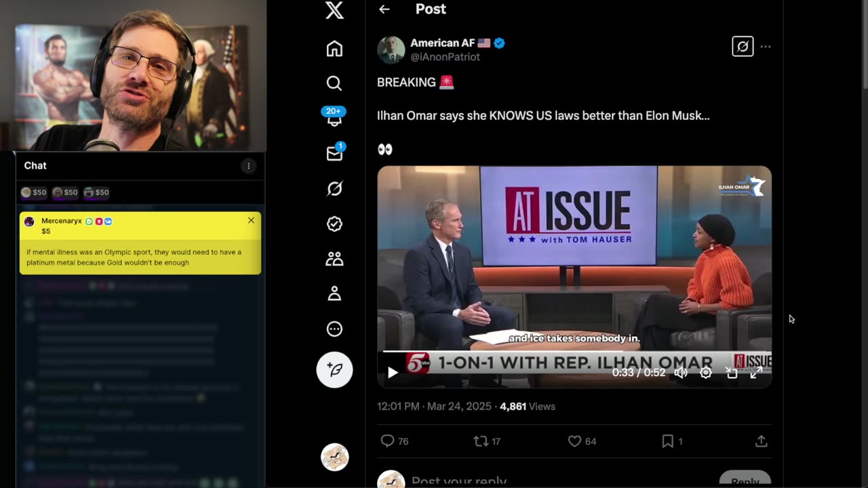The height and width of the screenshot is (488, 868).
Task: Open Messages envelope icon
Action: [335, 153]
